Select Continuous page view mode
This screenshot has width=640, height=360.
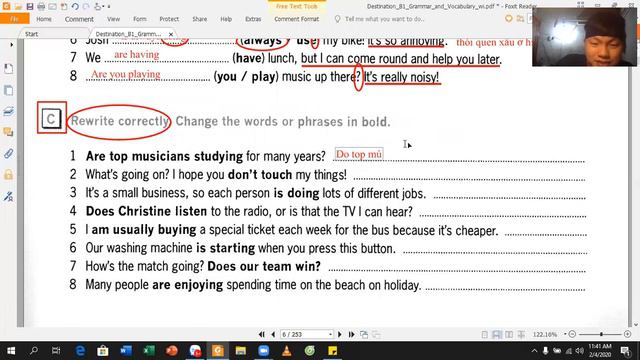click(497, 335)
